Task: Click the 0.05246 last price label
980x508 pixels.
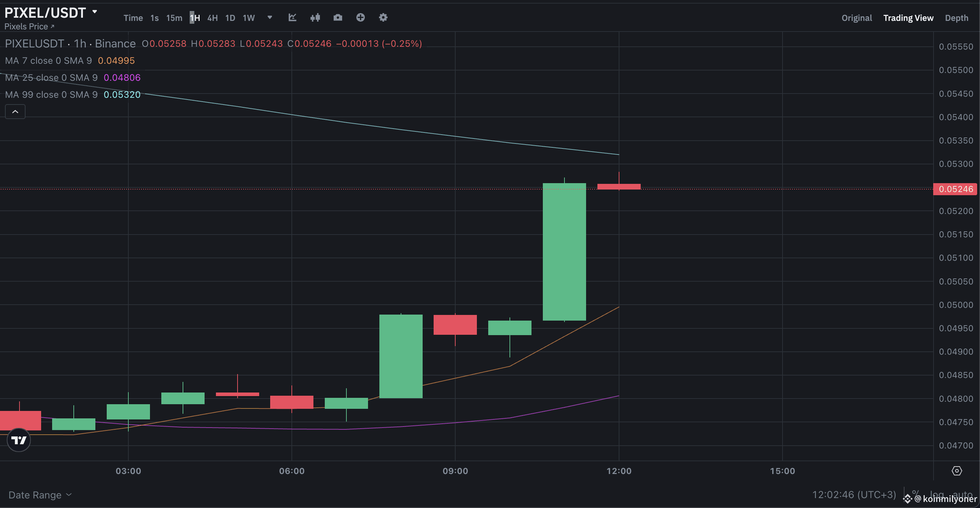Action: 955,188
